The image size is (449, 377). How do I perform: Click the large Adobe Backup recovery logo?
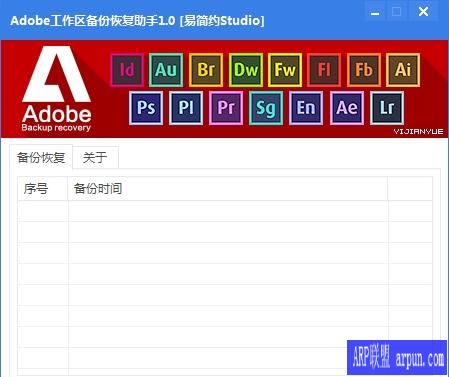tap(57, 88)
